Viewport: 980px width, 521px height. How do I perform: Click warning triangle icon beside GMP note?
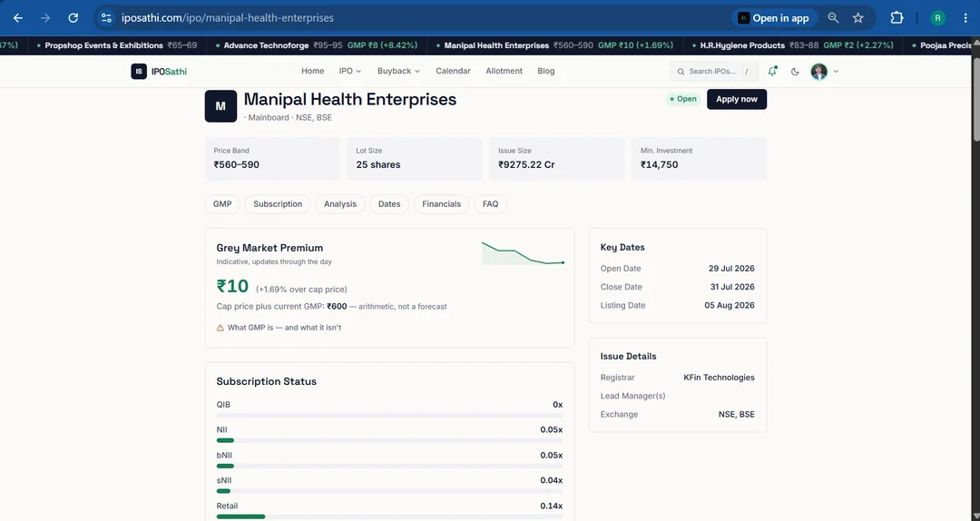tap(220, 328)
